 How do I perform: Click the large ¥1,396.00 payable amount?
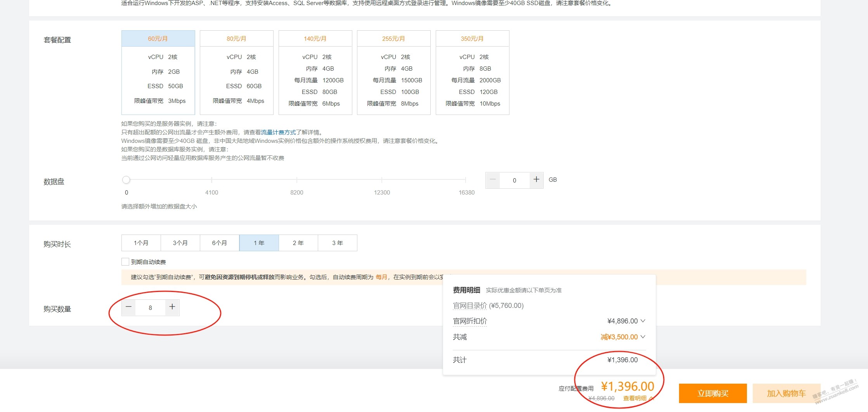(x=627, y=386)
